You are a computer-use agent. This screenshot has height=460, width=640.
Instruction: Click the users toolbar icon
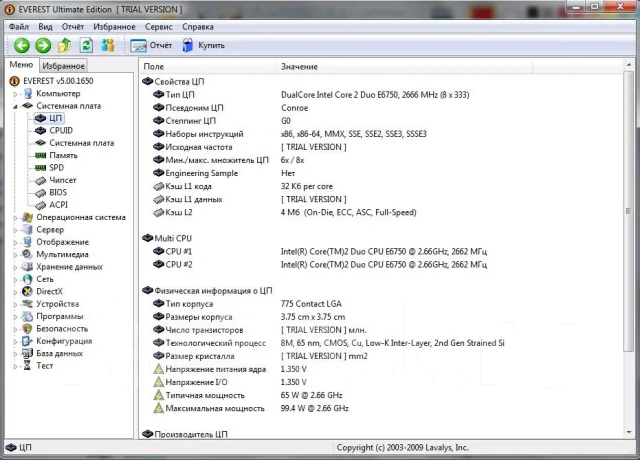point(108,45)
